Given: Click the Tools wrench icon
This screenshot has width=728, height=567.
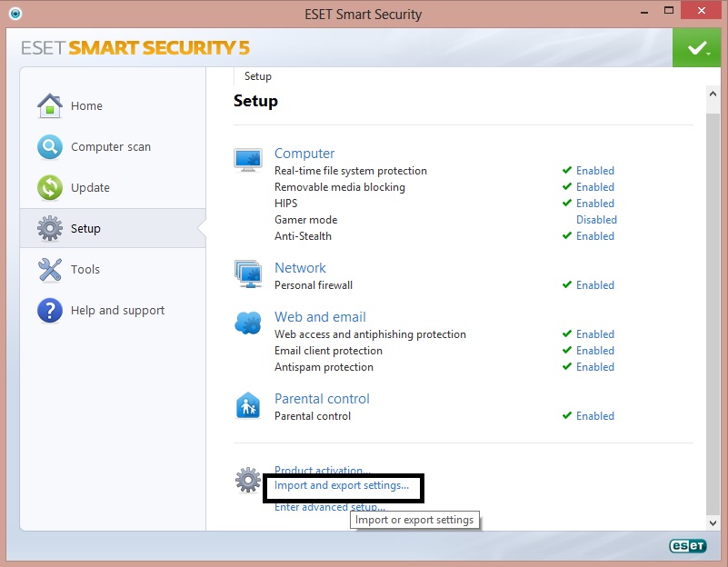Looking at the screenshot, I should [x=50, y=270].
